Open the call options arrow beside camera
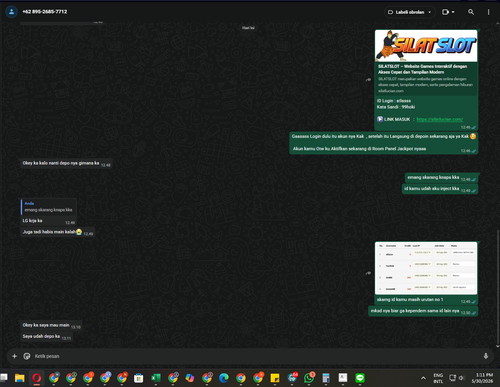This screenshot has height=387, width=500. tap(453, 12)
